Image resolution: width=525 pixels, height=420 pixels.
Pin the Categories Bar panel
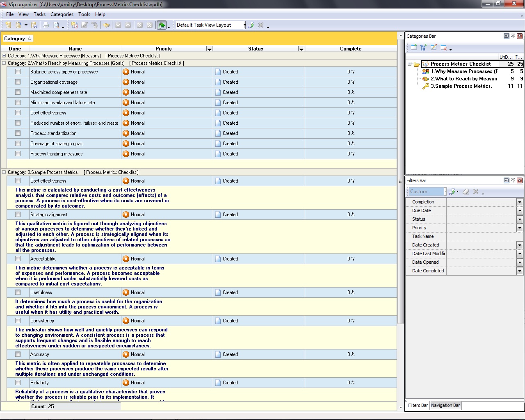[x=513, y=36]
